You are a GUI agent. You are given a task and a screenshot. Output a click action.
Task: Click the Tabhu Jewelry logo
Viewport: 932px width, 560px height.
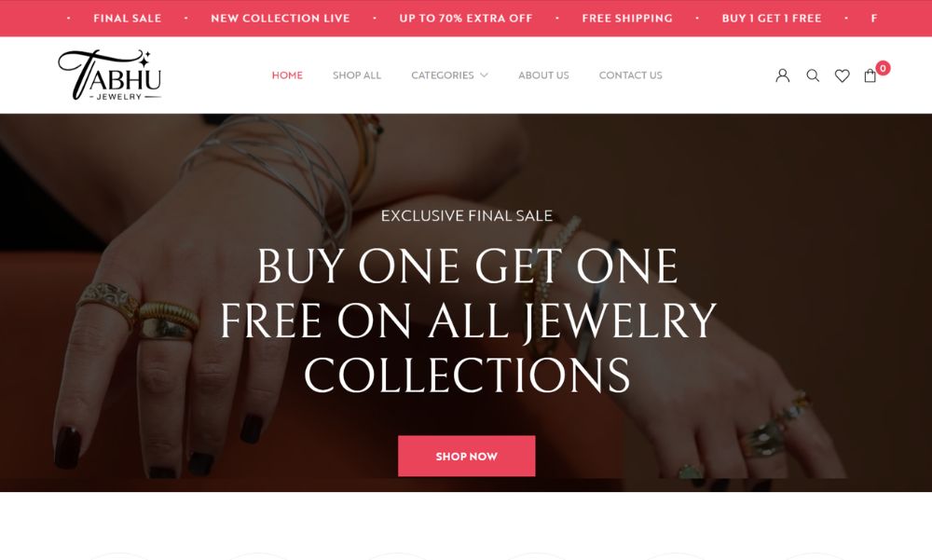click(x=110, y=75)
